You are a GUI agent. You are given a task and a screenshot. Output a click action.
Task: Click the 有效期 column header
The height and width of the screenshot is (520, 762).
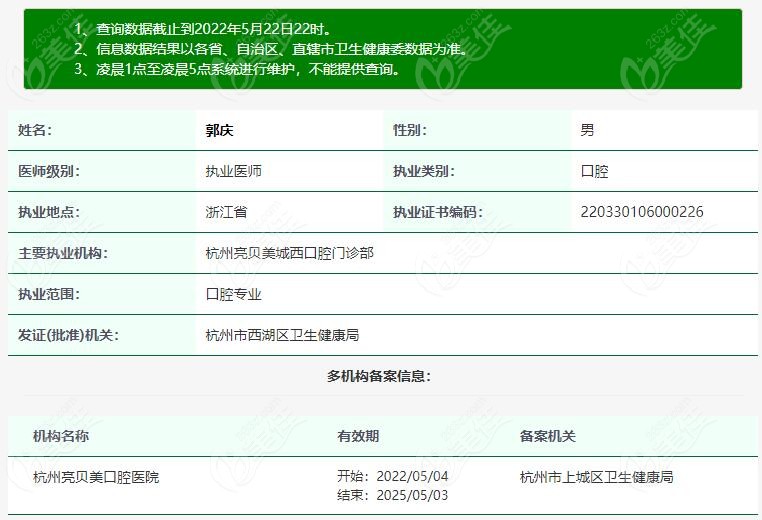pyautogui.click(x=358, y=436)
